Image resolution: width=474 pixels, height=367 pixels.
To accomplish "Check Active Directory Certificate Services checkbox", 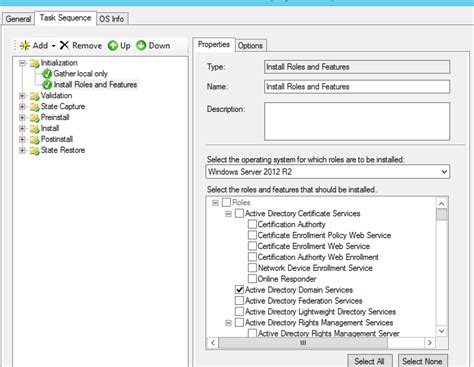I will pos(239,213).
